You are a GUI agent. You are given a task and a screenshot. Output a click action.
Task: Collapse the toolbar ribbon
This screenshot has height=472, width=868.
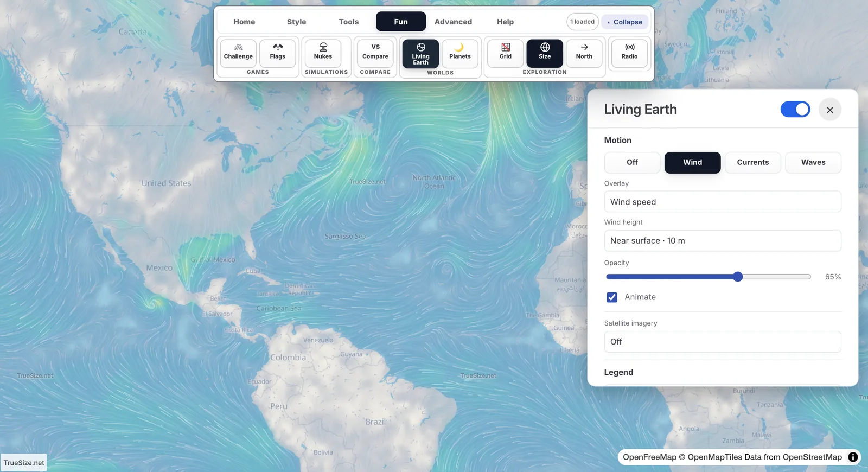[624, 22]
